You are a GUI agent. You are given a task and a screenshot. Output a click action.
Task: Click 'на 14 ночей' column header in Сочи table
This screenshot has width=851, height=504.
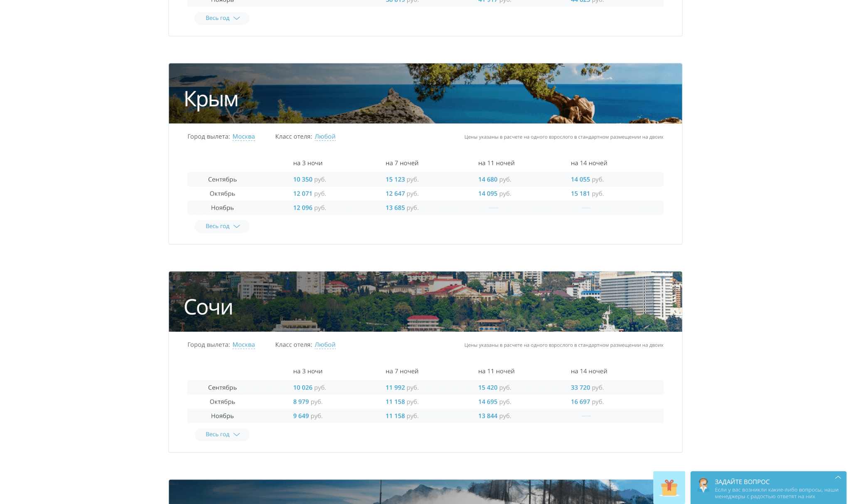click(x=589, y=371)
